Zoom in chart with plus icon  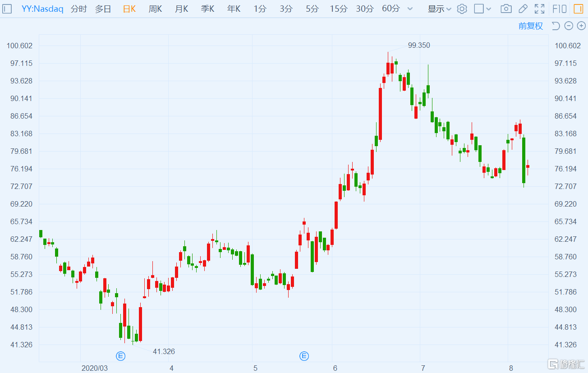pyautogui.click(x=581, y=26)
